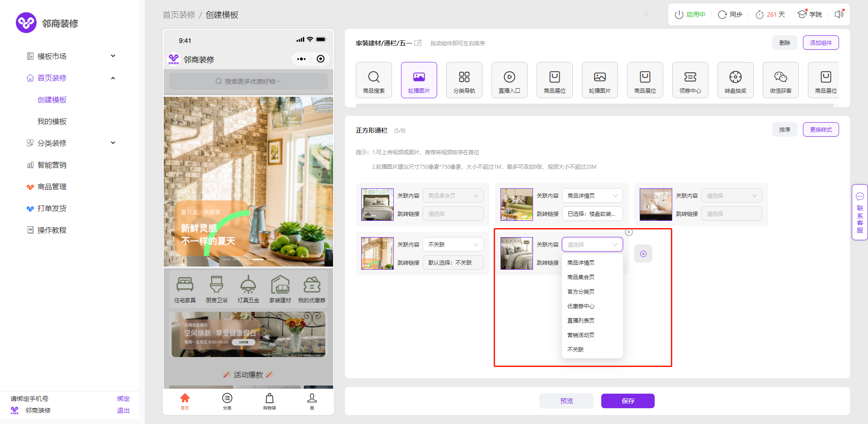
Task: Choose 营销活动页 from the open dropdown list
Action: tap(592, 335)
